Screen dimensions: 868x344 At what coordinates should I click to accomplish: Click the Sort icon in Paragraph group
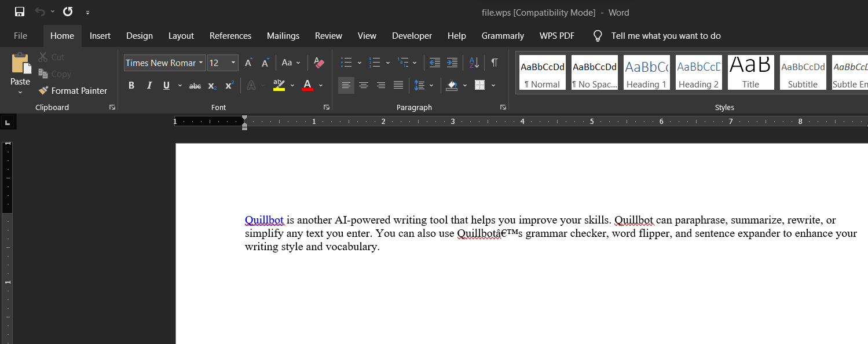coord(473,63)
